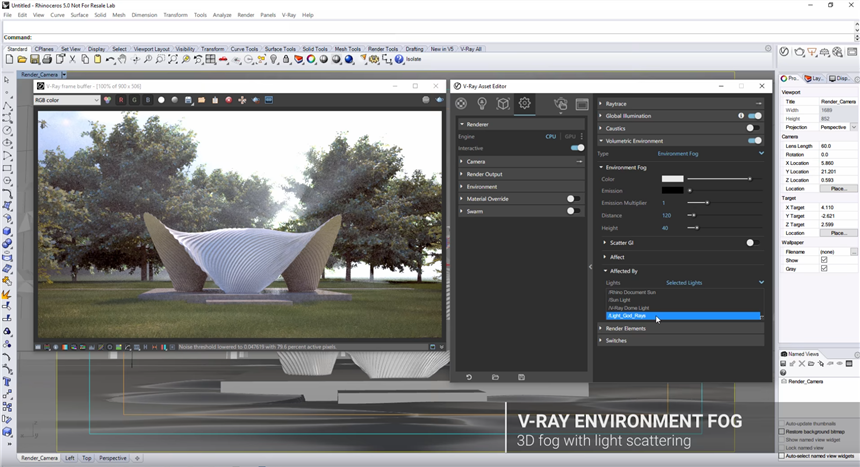Click the Place button for Camera Location
This screenshot has width=860, height=467.
pyautogui.click(x=838, y=188)
